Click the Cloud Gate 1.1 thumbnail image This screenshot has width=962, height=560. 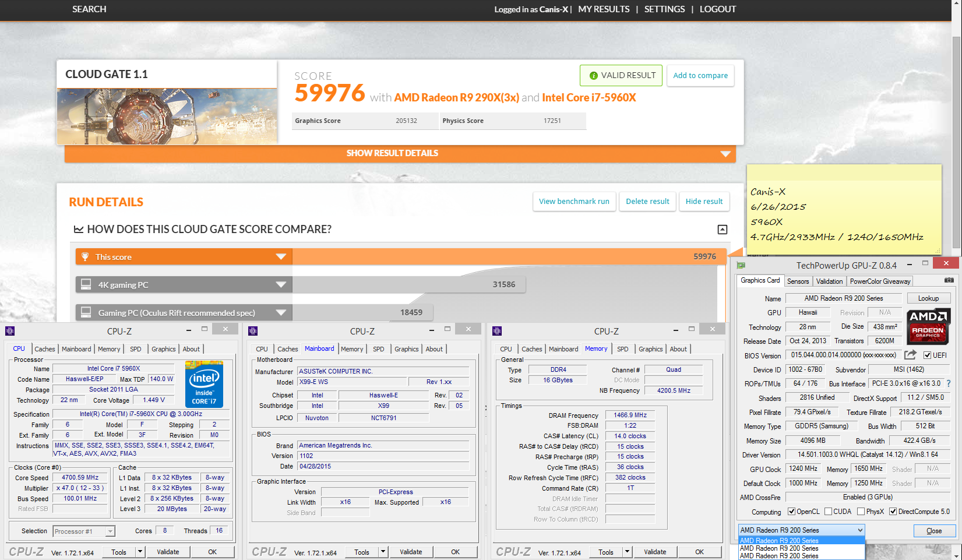coord(167,116)
